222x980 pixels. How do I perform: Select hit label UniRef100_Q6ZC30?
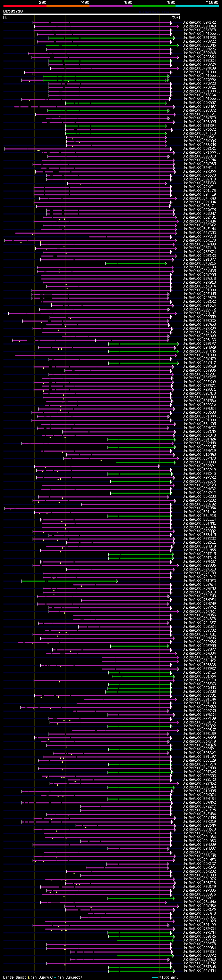click(x=199, y=267)
